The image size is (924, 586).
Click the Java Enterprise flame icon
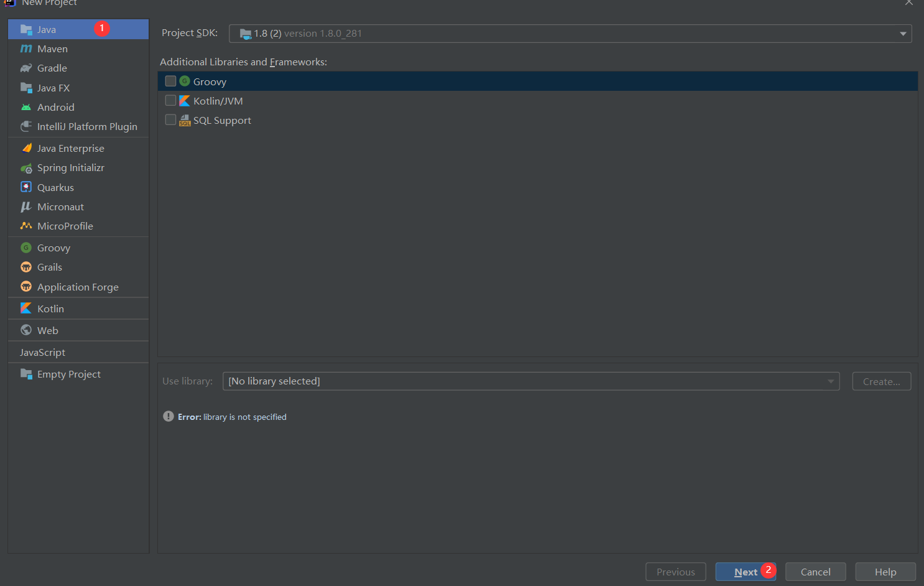pos(26,148)
